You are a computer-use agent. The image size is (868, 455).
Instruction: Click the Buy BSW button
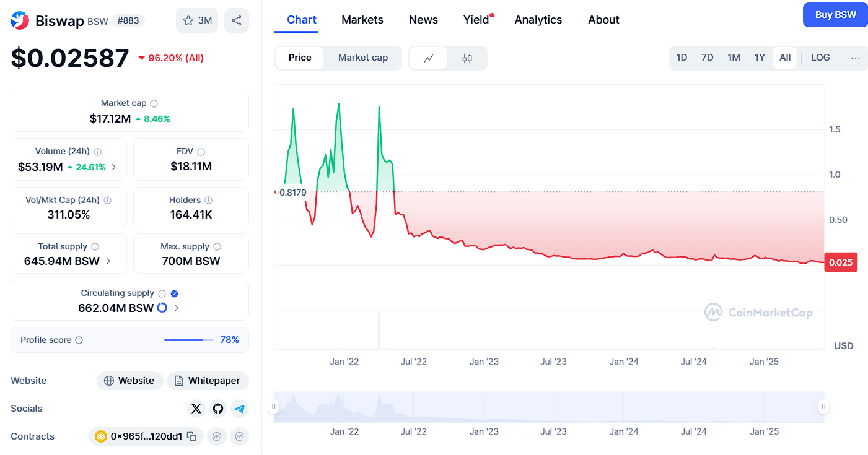835,15
